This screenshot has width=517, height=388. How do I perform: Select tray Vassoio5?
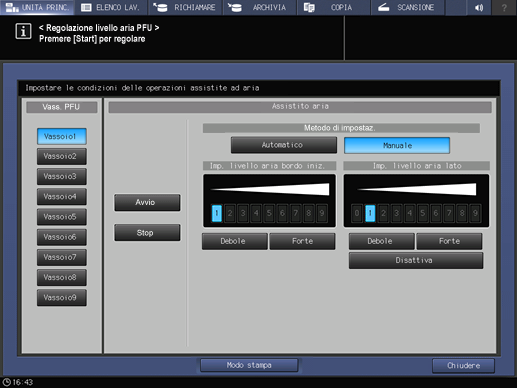tap(62, 217)
